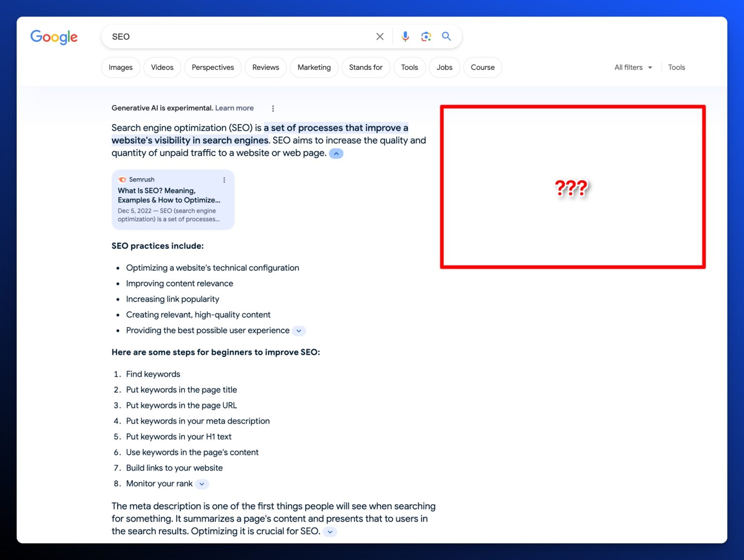The height and width of the screenshot is (560, 744).
Task: Collapse the AI overview with the up chevron
Action: pos(336,153)
